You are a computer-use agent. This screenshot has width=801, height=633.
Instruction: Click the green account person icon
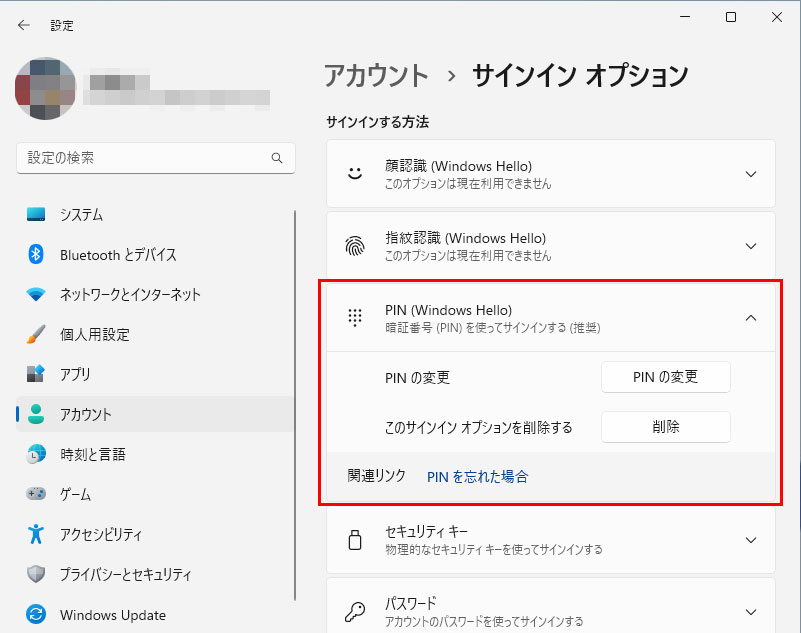[36, 414]
